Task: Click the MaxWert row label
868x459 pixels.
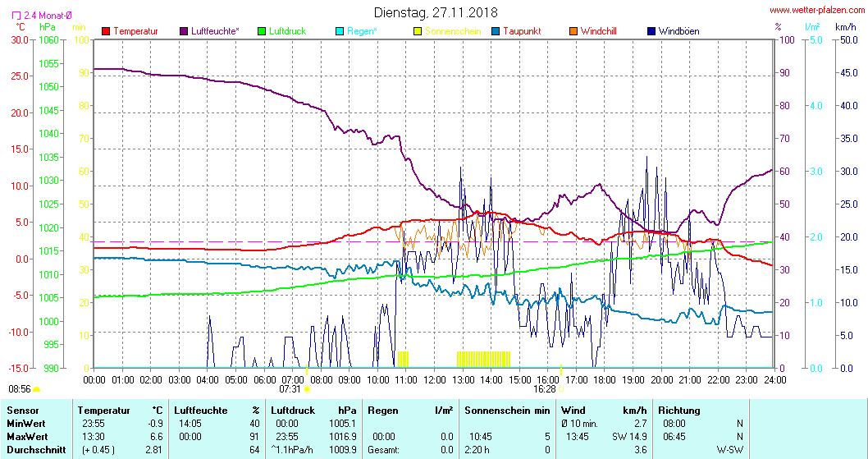Action: click(x=27, y=437)
